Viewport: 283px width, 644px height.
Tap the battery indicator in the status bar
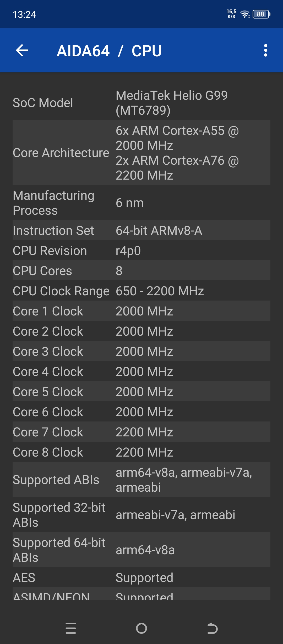point(261,14)
